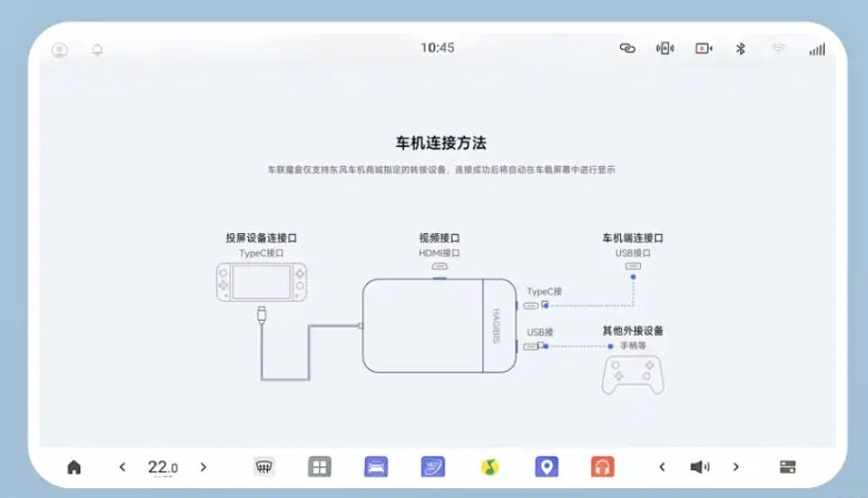Tap the link connection status icon
The height and width of the screenshot is (498, 868).
(627, 48)
